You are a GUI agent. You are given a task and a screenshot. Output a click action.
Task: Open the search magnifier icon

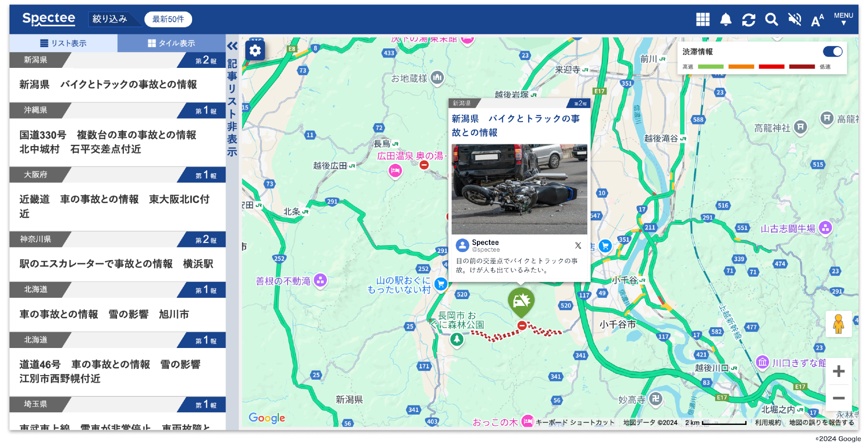pyautogui.click(x=771, y=19)
